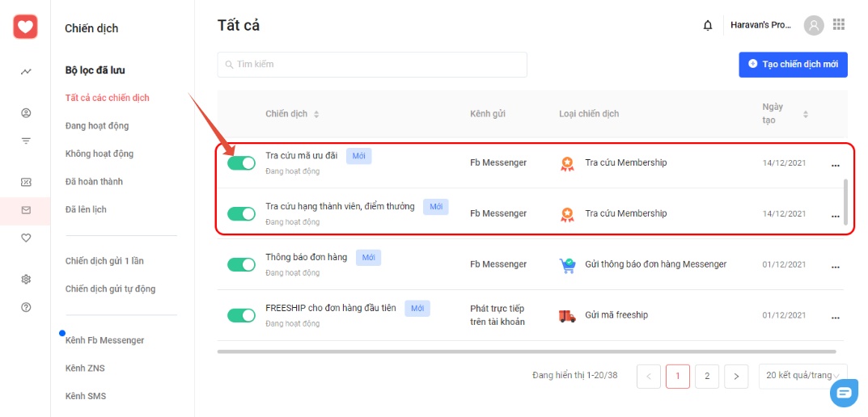The image size is (868, 417).
Task: Toggle off FREESHIP cho đơn hàng đầu tiên
Action: coord(241,315)
